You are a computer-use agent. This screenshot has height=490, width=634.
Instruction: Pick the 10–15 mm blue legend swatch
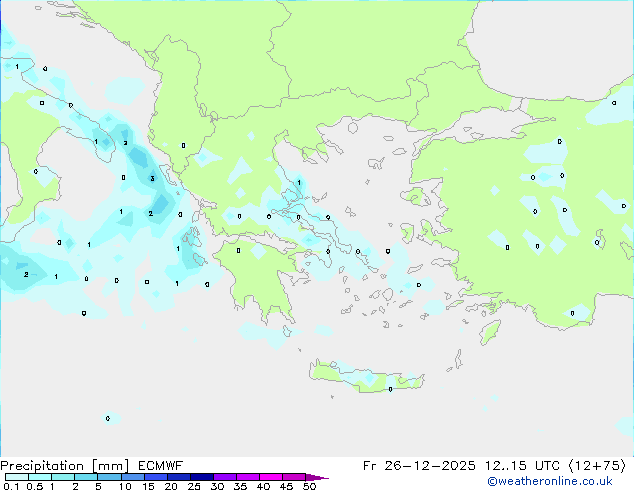click(x=133, y=477)
